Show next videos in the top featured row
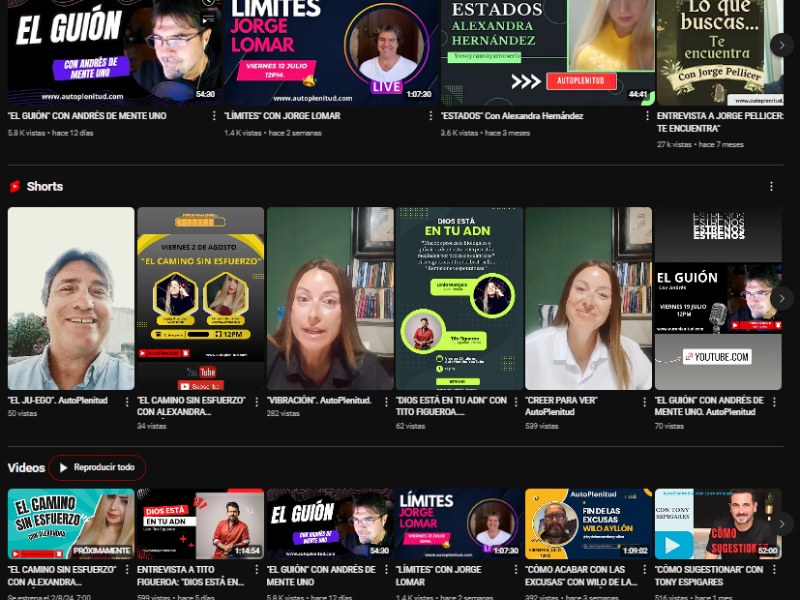Image resolution: width=800 pixels, height=600 pixels. [782, 45]
